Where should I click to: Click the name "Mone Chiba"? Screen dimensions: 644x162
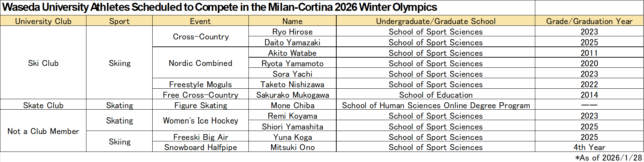click(x=292, y=105)
